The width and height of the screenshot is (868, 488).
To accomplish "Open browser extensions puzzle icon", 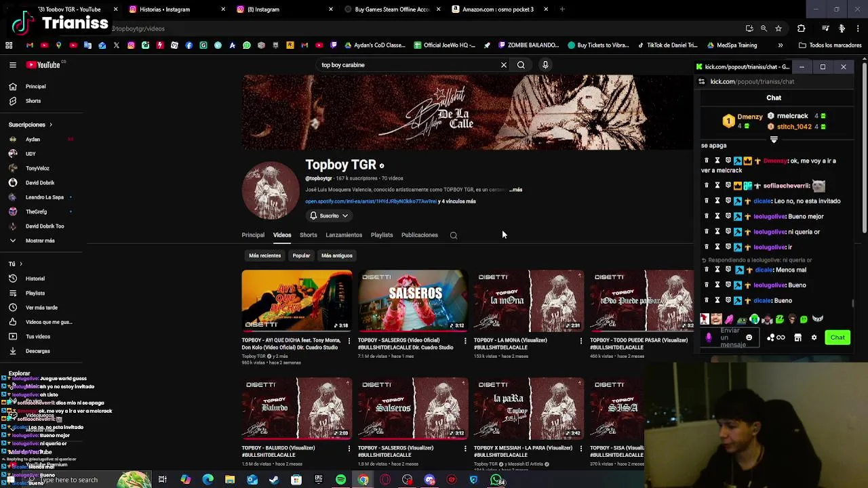I will click(x=801, y=28).
